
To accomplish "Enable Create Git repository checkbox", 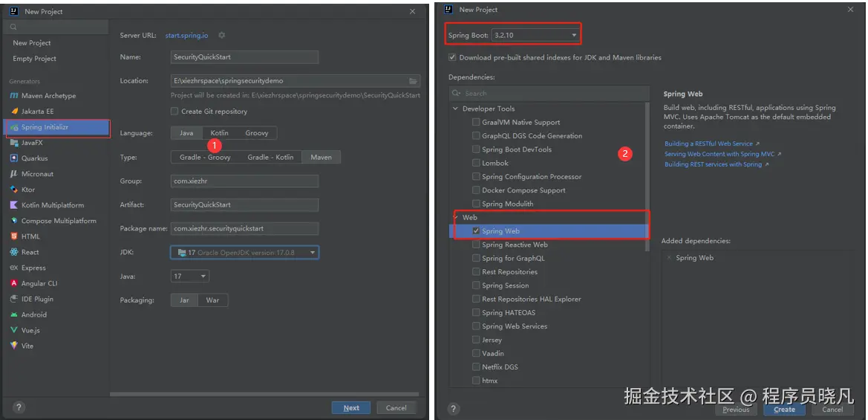I will tap(174, 112).
